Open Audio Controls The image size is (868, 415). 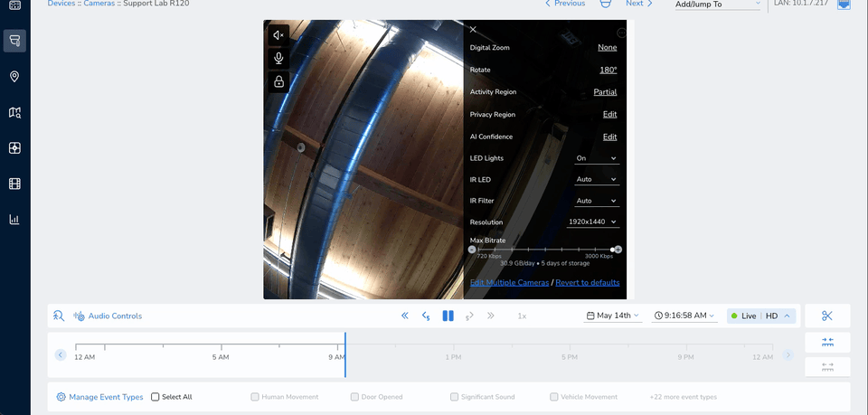108,316
